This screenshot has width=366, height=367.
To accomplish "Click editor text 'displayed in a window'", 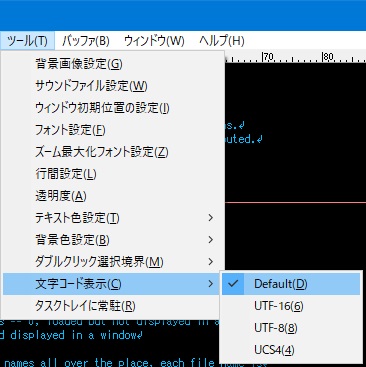I will pos(74,335).
